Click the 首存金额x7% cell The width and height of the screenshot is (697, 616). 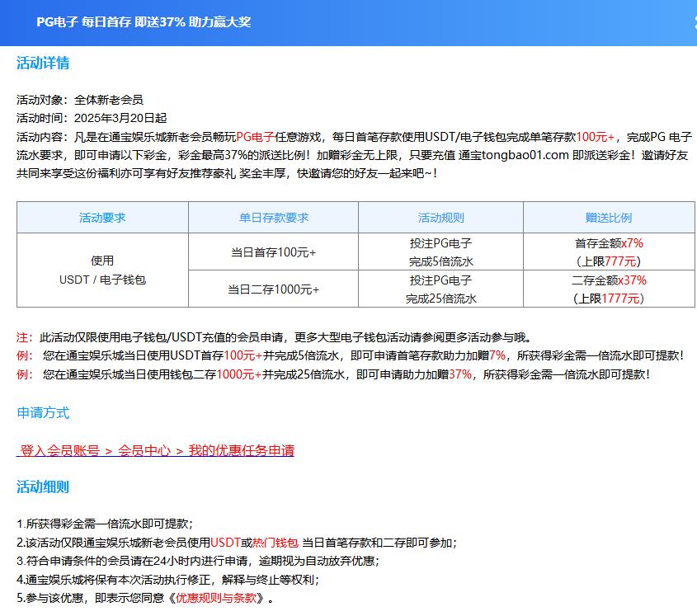tap(609, 252)
